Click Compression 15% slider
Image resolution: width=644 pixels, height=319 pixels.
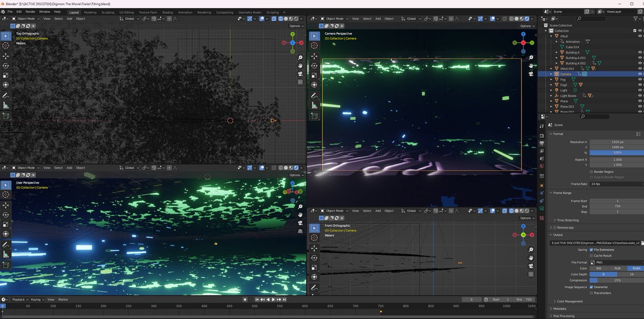pos(617,280)
